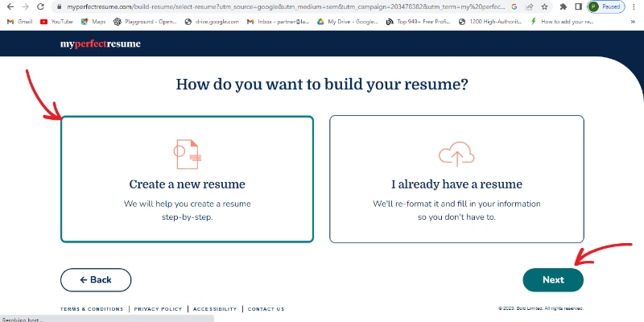Bookmark this page with the star icon

(x=544, y=6)
